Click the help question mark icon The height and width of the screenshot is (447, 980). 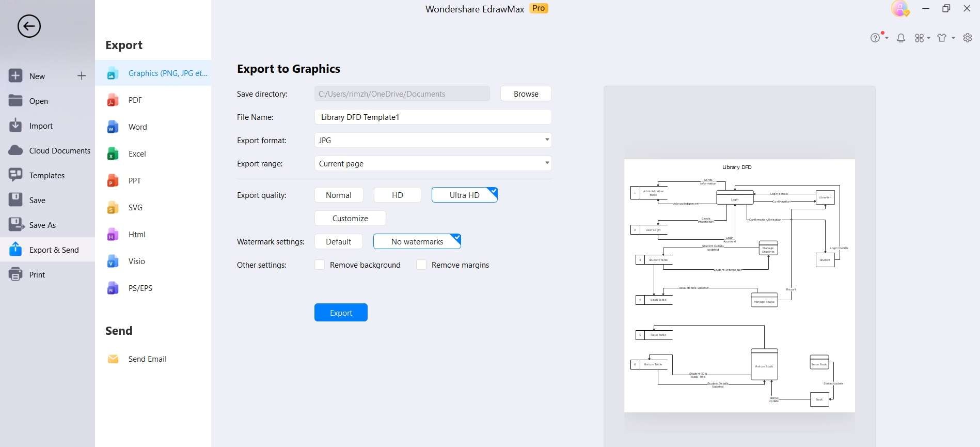coord(875,38)
